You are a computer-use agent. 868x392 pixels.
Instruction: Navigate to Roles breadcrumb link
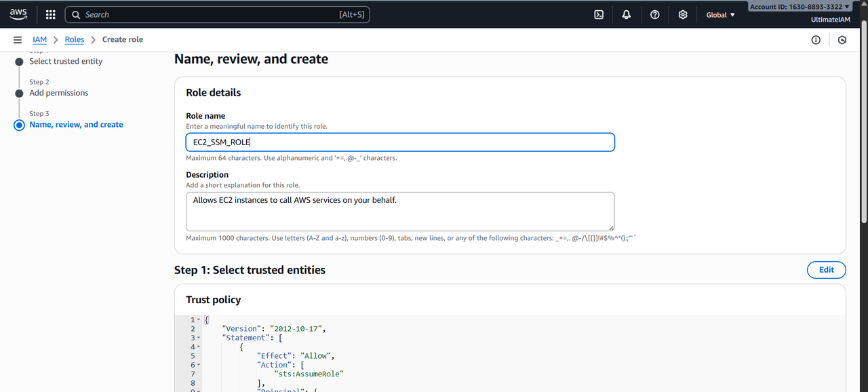[75, 40]
